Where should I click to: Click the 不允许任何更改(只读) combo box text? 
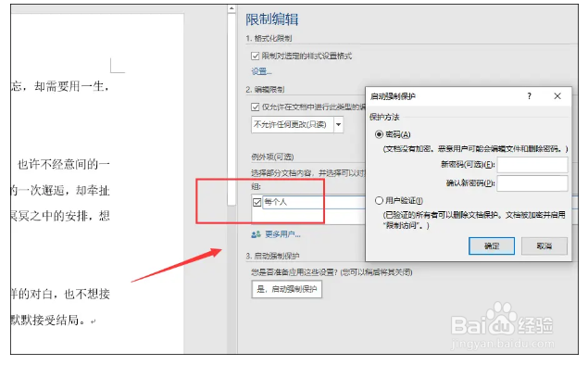290,124
